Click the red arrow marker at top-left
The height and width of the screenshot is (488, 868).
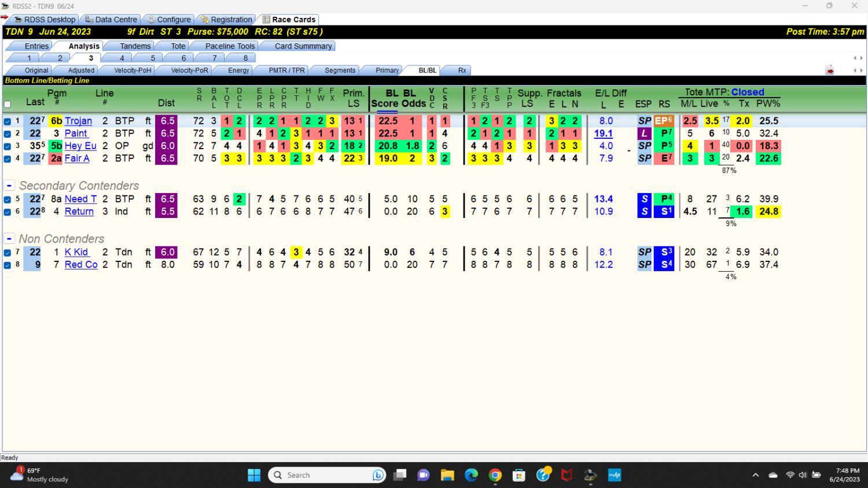click(4, 17)
